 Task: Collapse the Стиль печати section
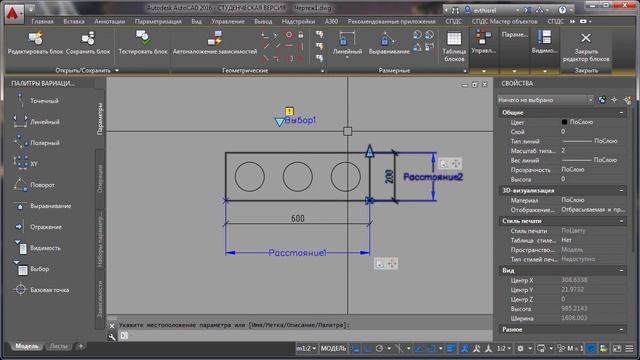tap(621, 221)
